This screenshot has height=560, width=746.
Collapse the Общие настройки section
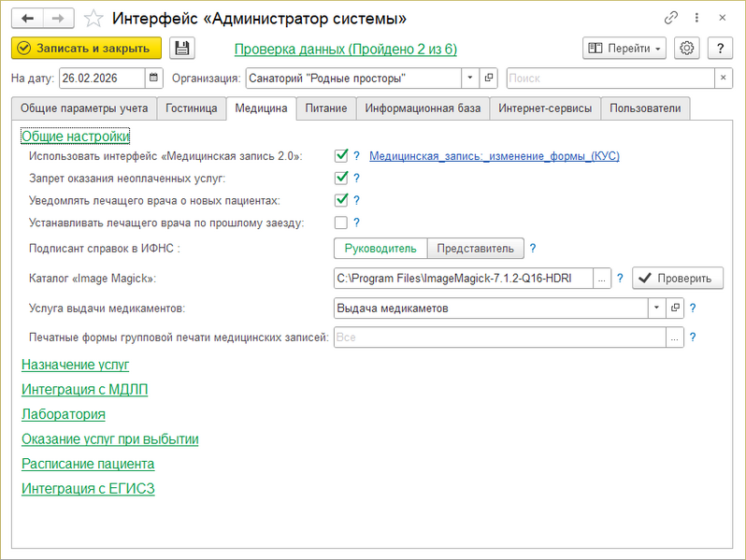coord(76,136)
